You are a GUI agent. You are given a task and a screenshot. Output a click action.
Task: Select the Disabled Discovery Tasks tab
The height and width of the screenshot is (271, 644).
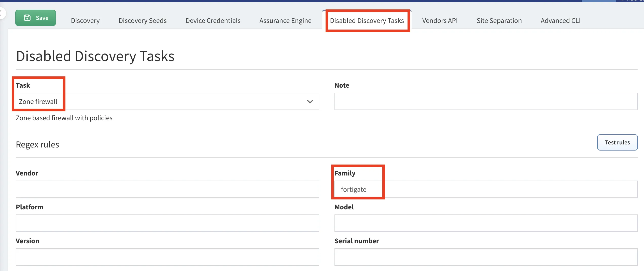(367, 20)
